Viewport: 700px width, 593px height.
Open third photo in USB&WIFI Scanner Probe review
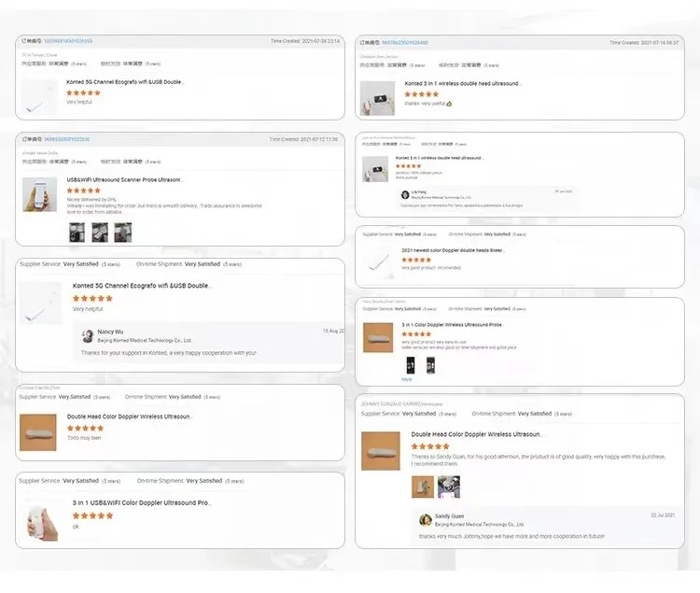tap(122, 232)
